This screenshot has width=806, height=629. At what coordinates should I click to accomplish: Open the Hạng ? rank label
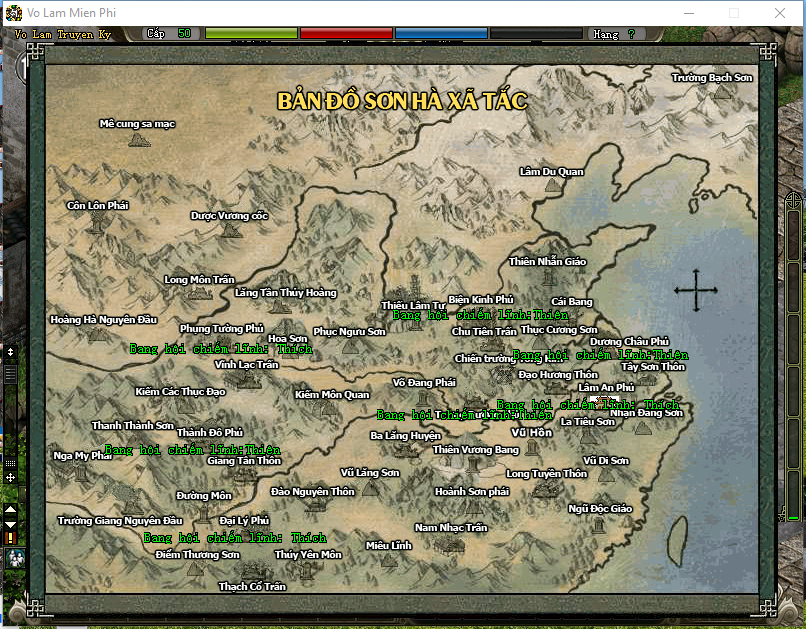pyautogui.click(x=613, y=34)
